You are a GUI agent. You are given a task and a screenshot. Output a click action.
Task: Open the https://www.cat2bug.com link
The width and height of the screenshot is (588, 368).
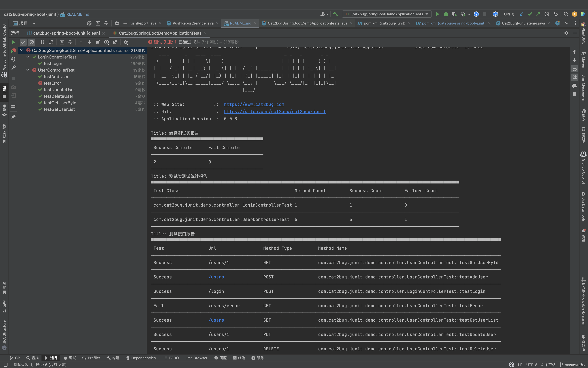tap(254, 104)
